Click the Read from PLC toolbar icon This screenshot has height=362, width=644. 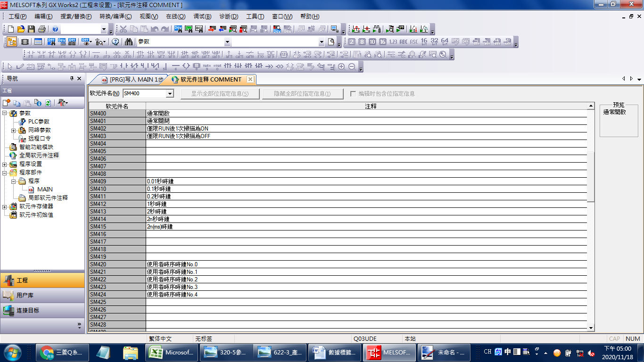(x=223, y=29)
